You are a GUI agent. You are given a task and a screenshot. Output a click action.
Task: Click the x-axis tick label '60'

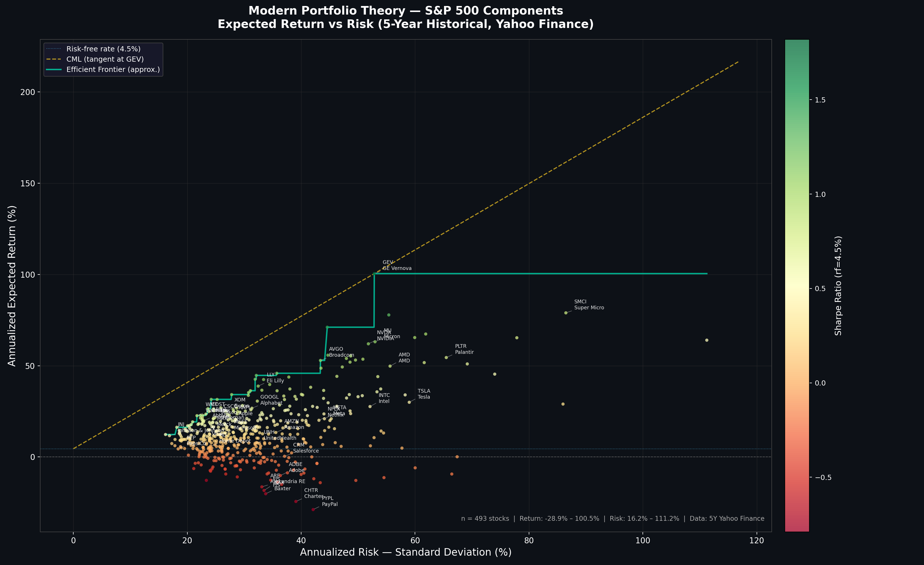415,541
